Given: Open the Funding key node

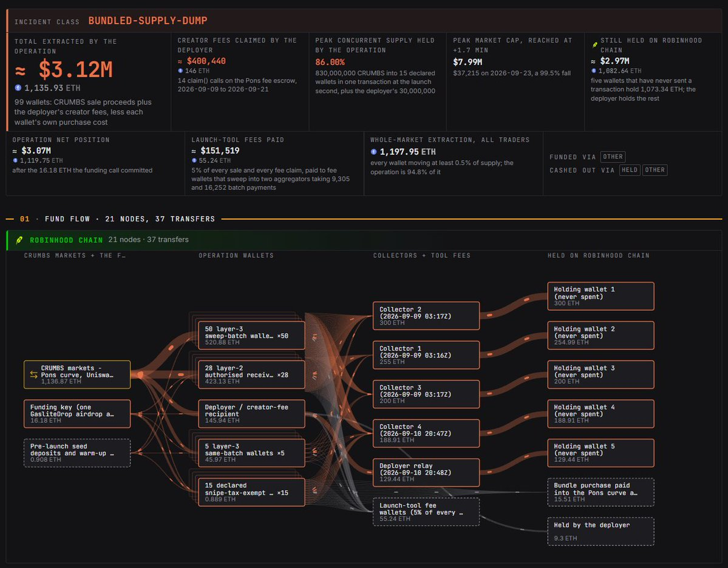Looking at the screenshot, I should tap(77, 413).
